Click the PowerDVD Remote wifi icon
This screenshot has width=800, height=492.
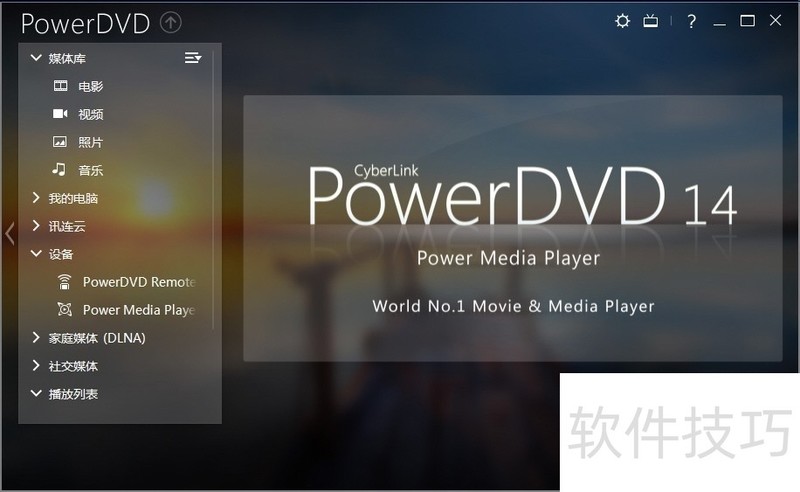pyautogui.click(x=64, y=281)
